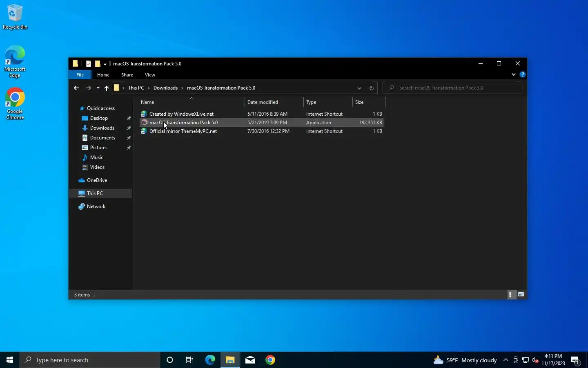Sort by Size column header
588x368 pixels.
click(x=369, y=102)
